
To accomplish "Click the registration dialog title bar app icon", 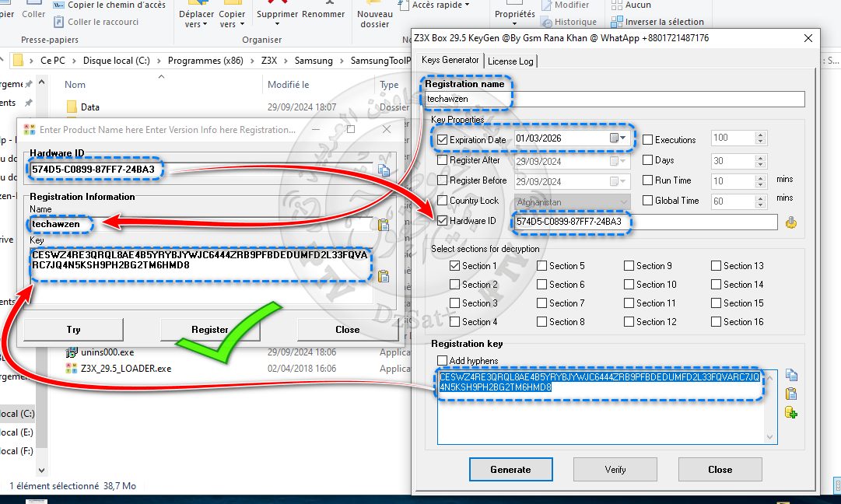I will [x=30, y=130].
